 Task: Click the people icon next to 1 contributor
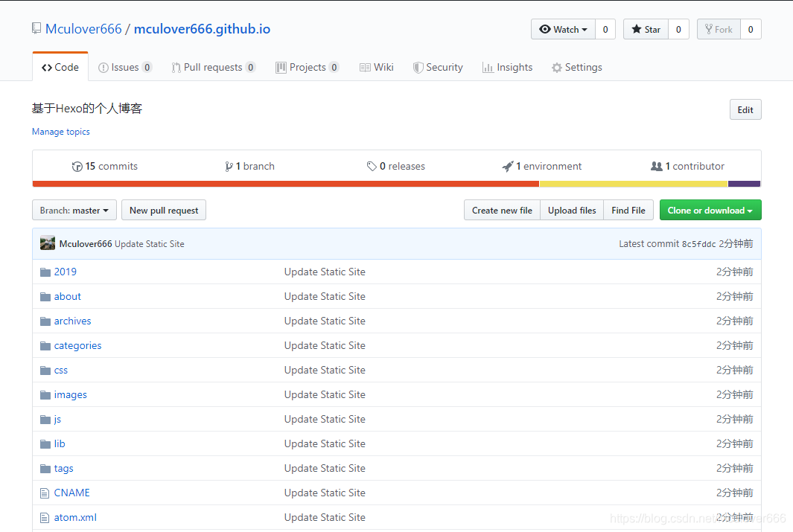(x=657, y=166)
